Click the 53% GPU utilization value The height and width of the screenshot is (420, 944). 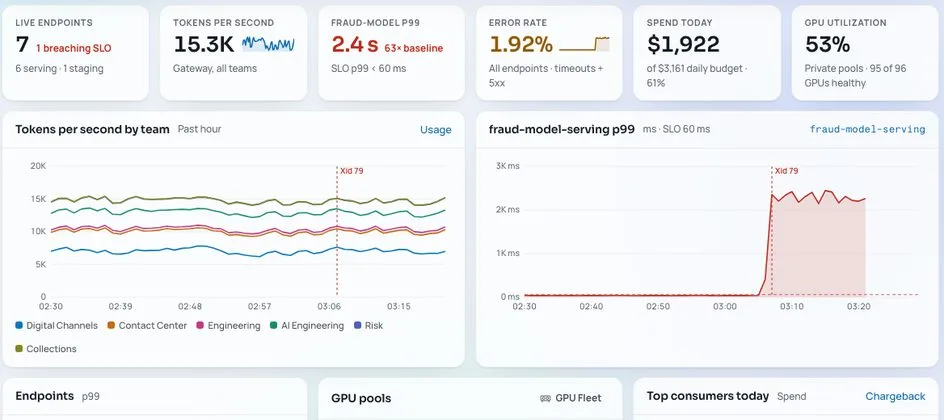827,44
